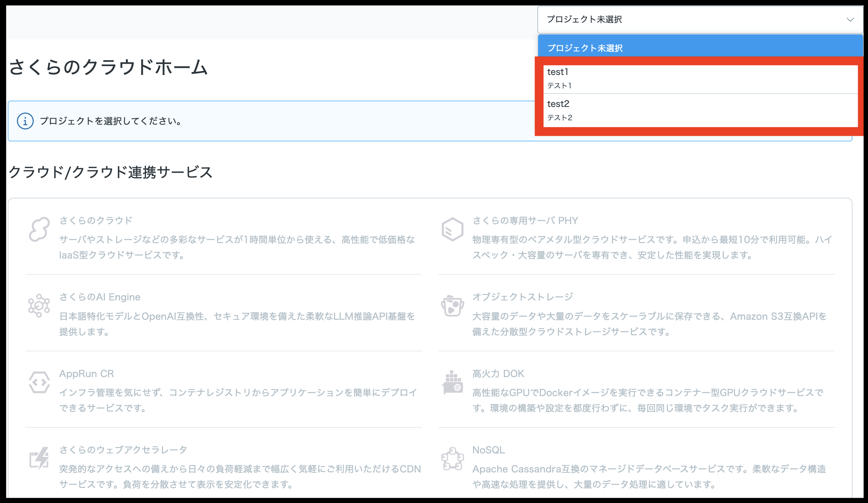This screenshot has height=503, width=868.
Task: Click the さくらの専用サーバ PHY icon
Action: point(452,229)
